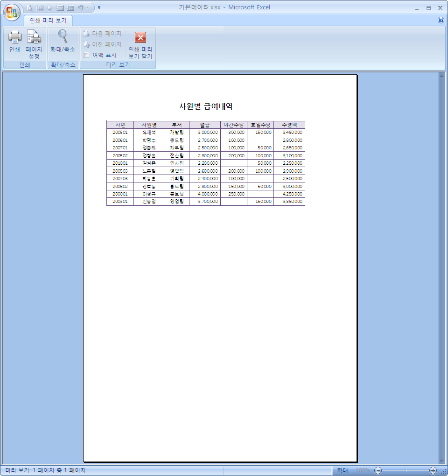Viewport: 448px width, 476px height.
Task: Expand the undo history dropdown arrow
Action: pyautogui.click(x=88, y=8)
